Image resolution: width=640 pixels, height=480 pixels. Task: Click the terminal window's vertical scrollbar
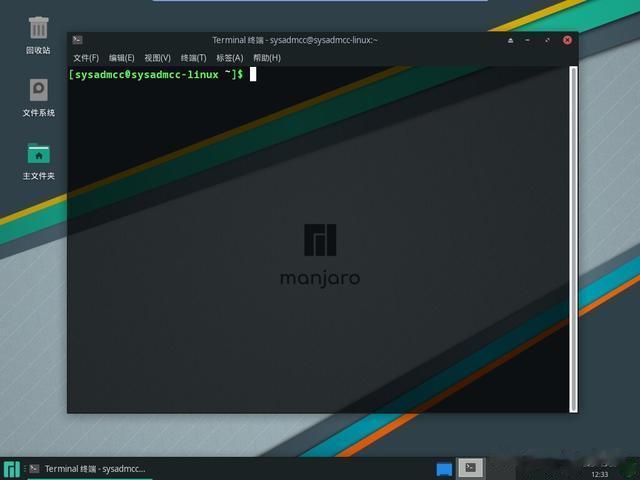pos(573,239)
